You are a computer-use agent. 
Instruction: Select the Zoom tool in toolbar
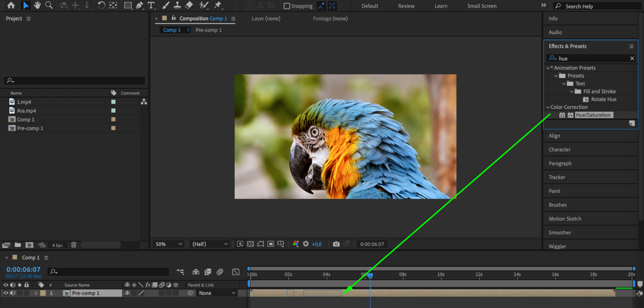(49, 5)
